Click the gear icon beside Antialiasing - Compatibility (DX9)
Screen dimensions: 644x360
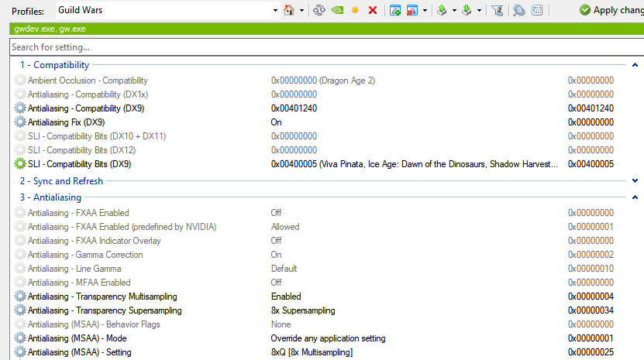[19, 108]
